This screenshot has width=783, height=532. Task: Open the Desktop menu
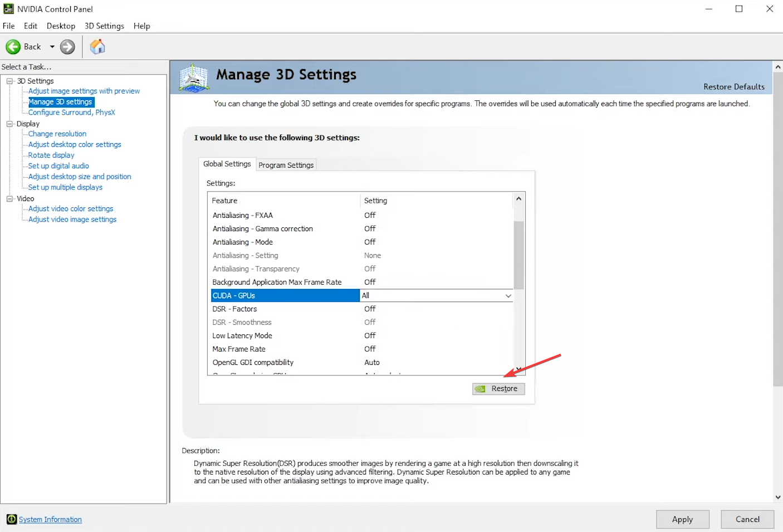pyautogui.click(x=61, y=26)
